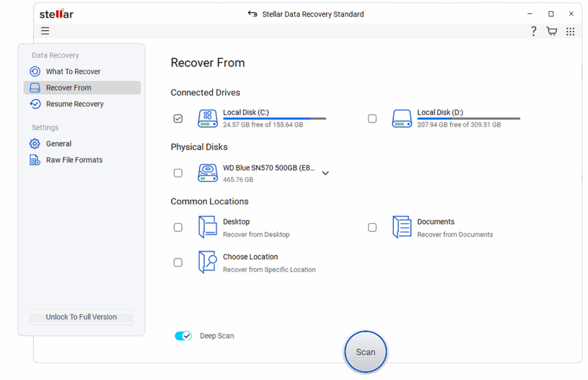This screenshot has height=380, width=588.
Task: Click 'Recover from Documents' description
Action: 455,235
